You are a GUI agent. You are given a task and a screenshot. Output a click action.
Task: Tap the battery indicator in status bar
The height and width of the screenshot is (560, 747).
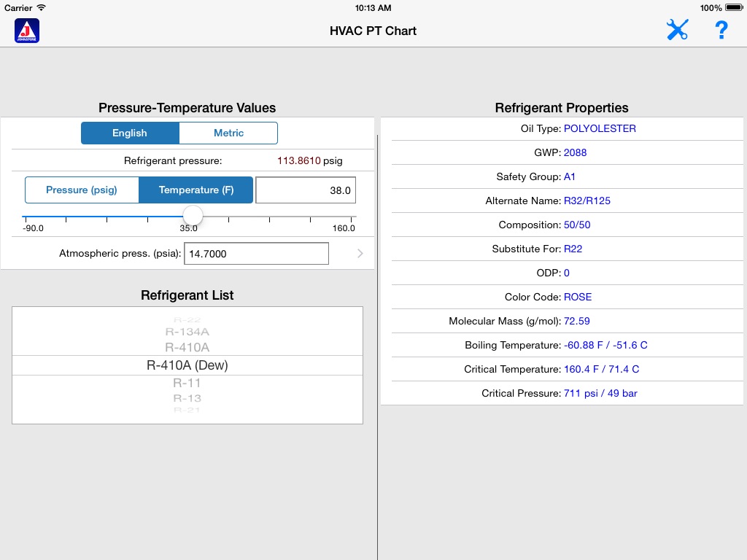pyautogui.click(x=734, y=7)
